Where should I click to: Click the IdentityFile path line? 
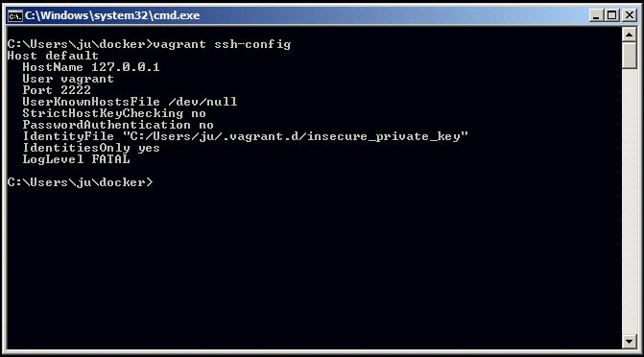[245, 136]
